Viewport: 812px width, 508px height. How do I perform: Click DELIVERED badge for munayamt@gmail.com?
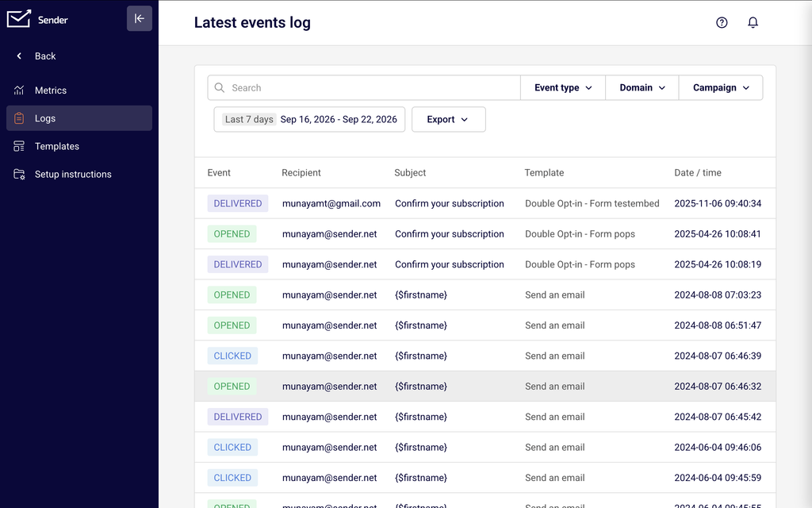point(238,203)
